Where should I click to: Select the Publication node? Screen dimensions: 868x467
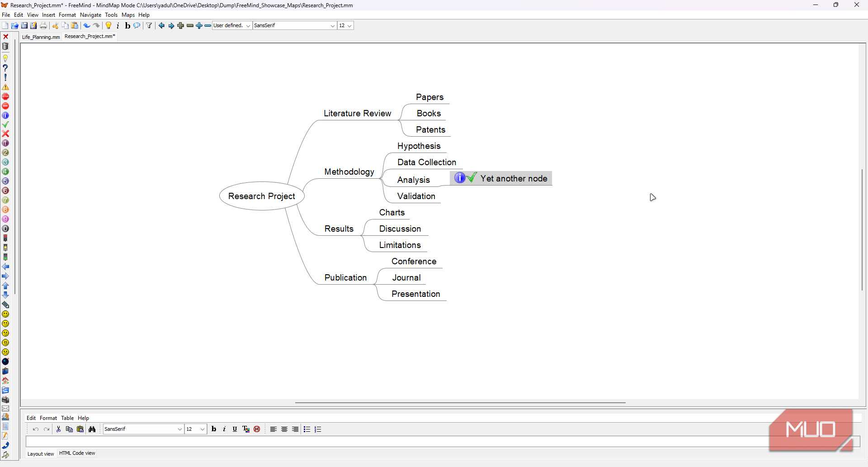345,278
